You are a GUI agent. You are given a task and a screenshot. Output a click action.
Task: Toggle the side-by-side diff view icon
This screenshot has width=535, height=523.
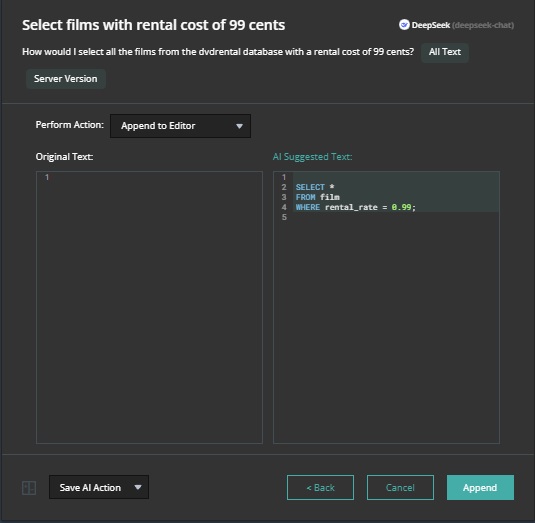[29, 488]
